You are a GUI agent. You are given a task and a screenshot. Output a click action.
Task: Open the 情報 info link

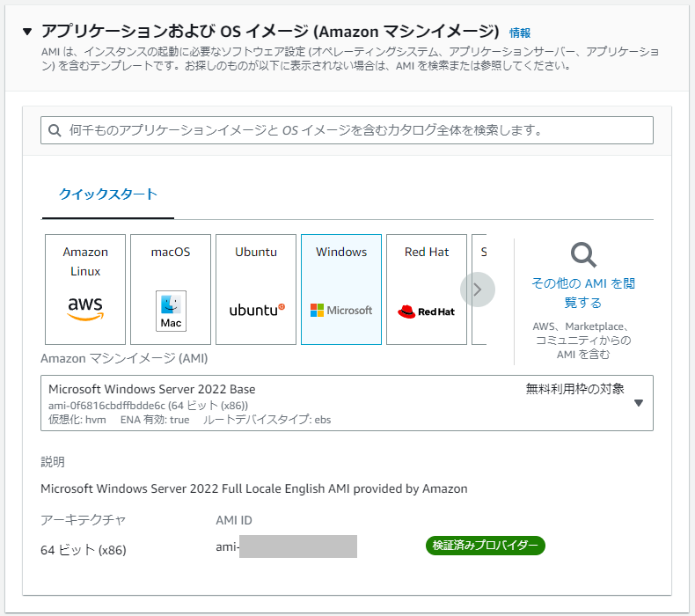click(x=520, y=33)
